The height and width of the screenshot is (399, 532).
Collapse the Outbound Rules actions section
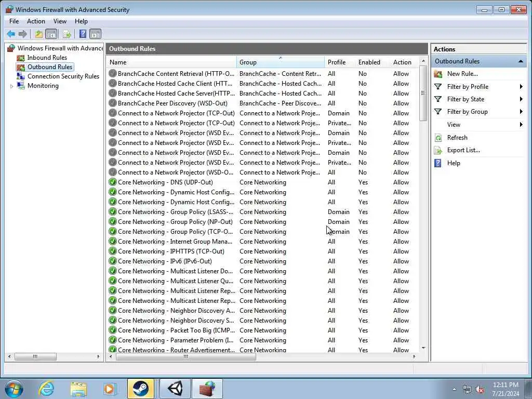[521, 61]
